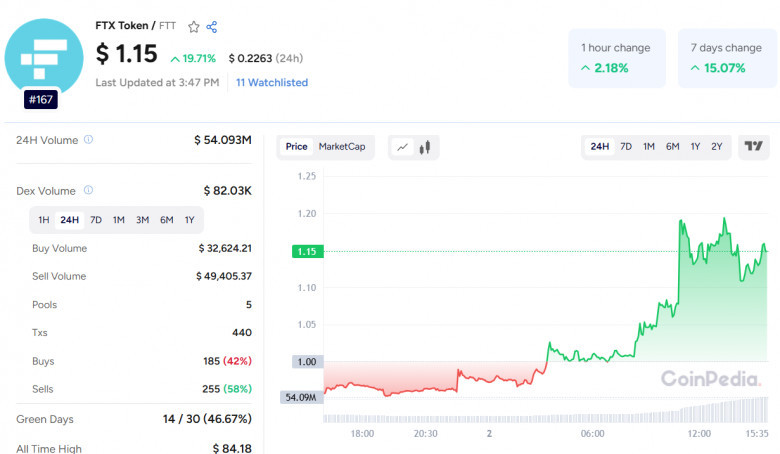Image resolution: width=780 pixels, height=454 pixels.
Task: Click the Sells 255 (58%) value
Action: pyautogui.click(x=227, y=389)
